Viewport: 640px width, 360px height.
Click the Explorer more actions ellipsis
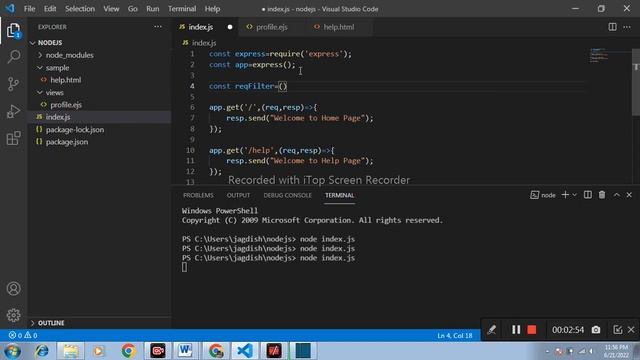point(158,27)
